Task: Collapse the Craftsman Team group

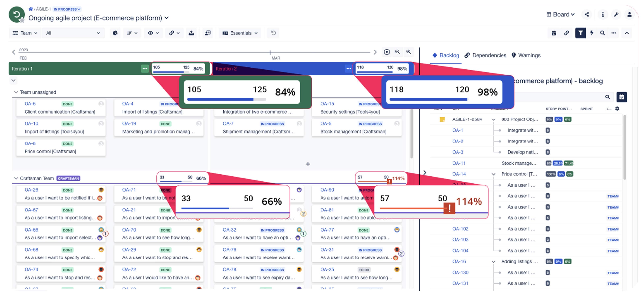Action: (x=16, y=178)
